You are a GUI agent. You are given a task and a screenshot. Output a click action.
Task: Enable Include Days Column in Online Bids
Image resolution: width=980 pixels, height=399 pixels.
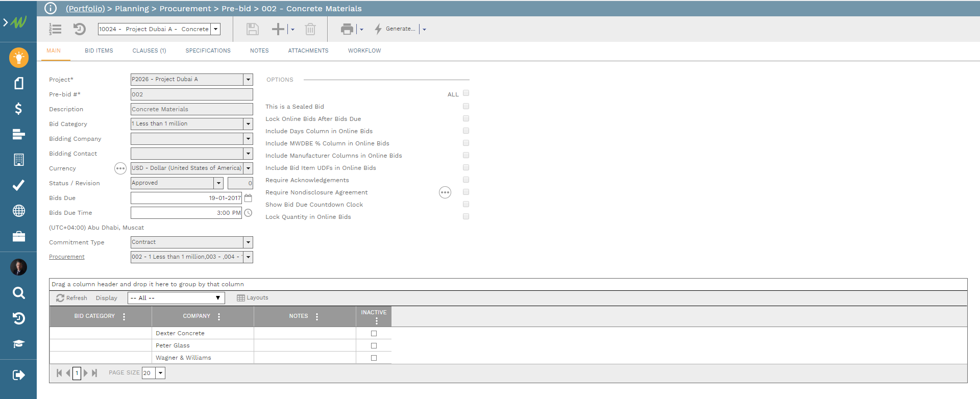pos(466,131)
